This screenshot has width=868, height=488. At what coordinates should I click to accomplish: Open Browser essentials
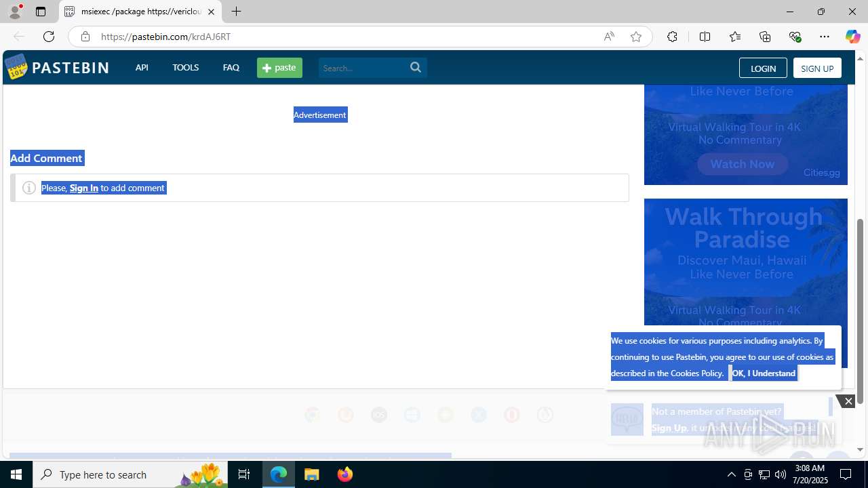[x=795, y=37]
